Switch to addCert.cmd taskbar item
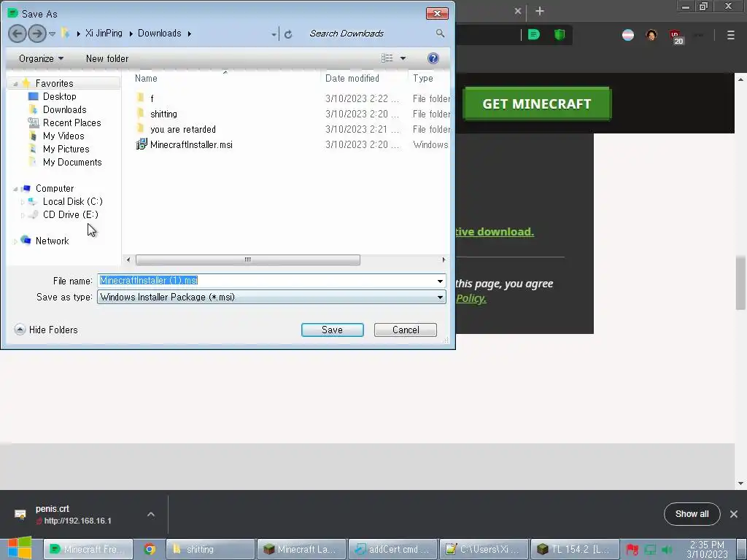The image size is (747, 560). click(392, 550)
